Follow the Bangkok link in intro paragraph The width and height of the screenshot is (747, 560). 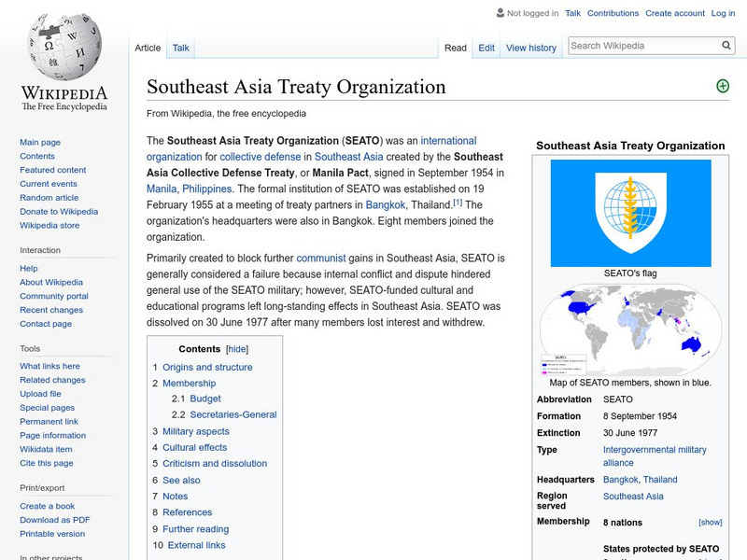pos(386,204)
